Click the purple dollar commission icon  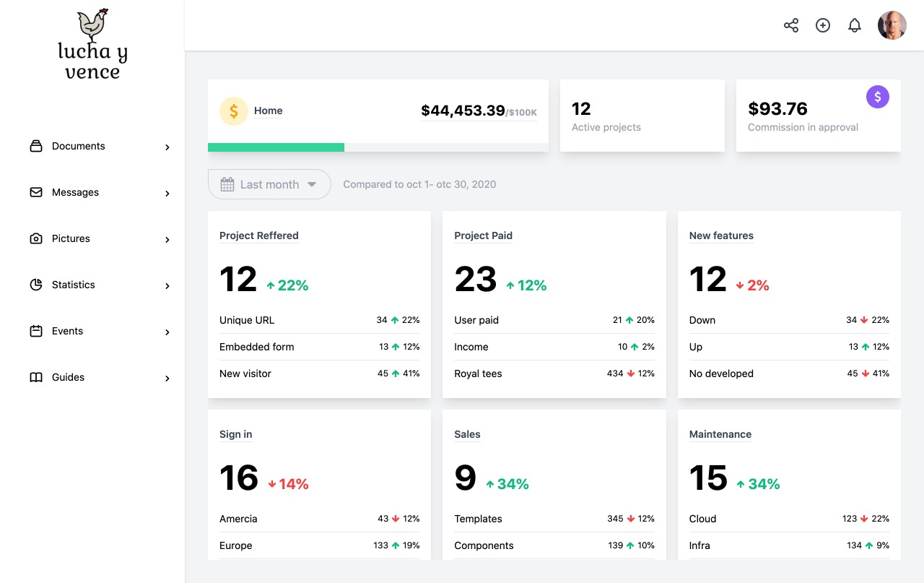(878, 96)
